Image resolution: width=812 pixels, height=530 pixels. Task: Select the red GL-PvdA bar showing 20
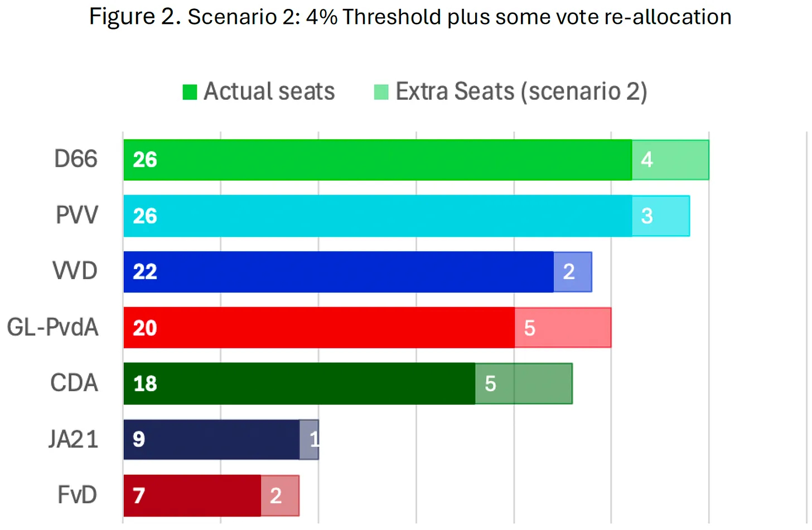click(318, 328)
